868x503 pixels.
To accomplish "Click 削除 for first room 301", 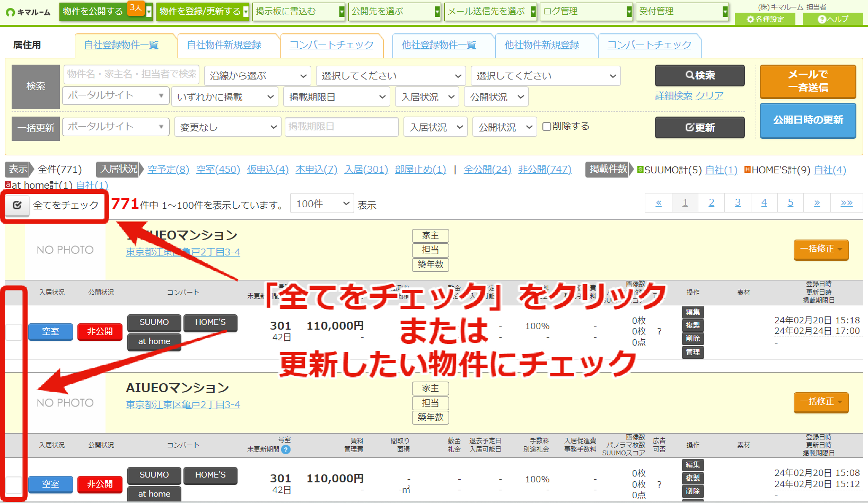I will [x=692, y=339].
